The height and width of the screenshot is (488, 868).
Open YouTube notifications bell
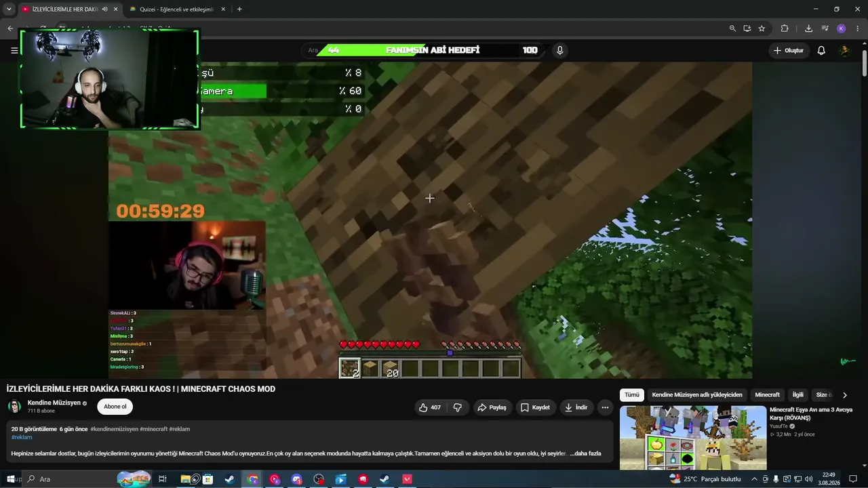(821, 50)
